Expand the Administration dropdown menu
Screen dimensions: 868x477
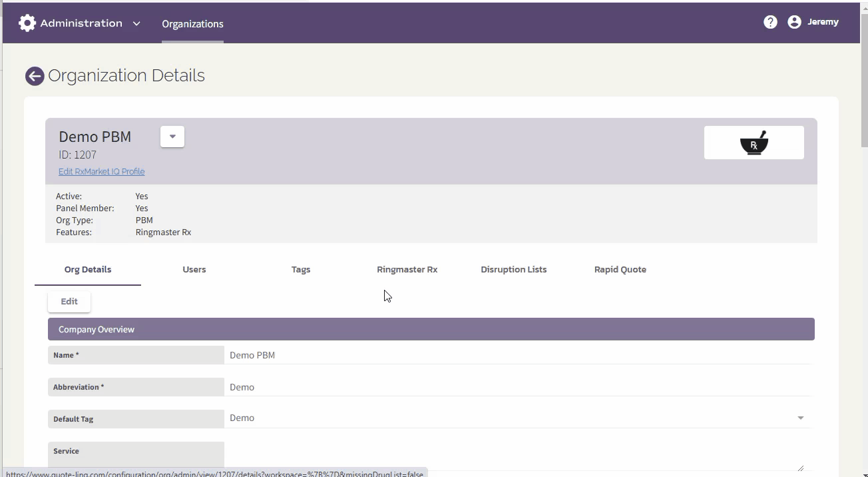click(136, 23)
